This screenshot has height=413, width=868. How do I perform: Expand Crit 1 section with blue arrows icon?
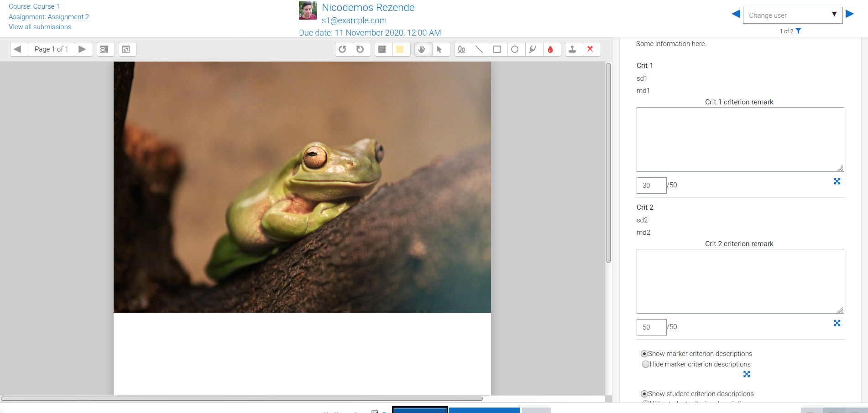point(837,181)
